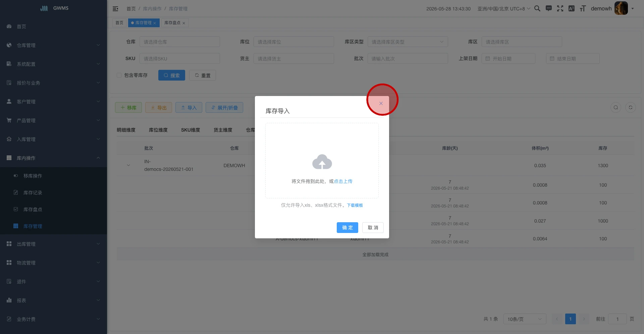Image resolution: width=644 pixels, height=334 pixels.
Task: Expand the 报表 sidebar menu
Action: 54,300
